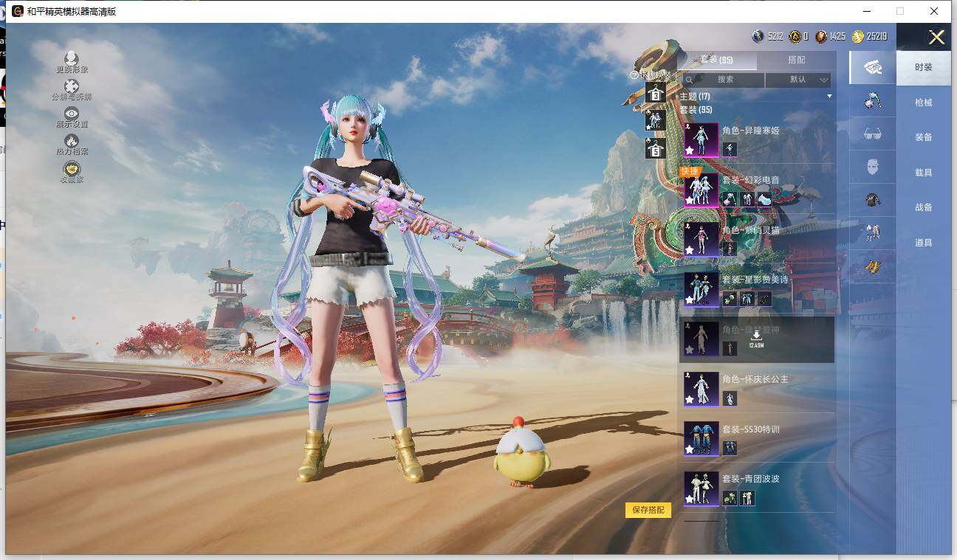
Task: Toggle favorite star on 套装-SS30特训
Action: point(690,449)
